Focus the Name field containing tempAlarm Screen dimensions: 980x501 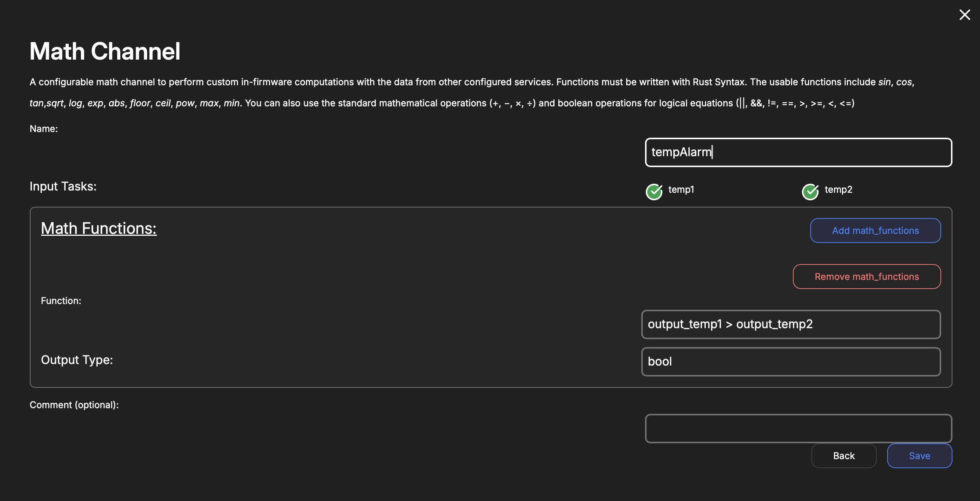click(x=798, y=152)
